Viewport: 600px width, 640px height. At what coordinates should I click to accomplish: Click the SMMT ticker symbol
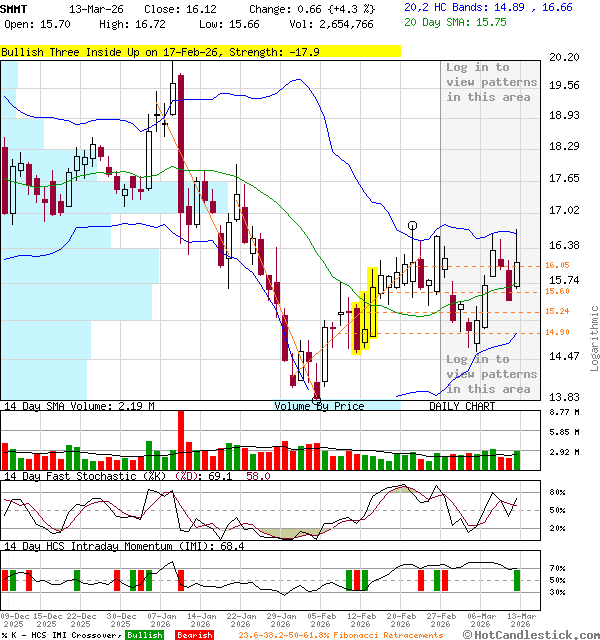coord(14,8)
